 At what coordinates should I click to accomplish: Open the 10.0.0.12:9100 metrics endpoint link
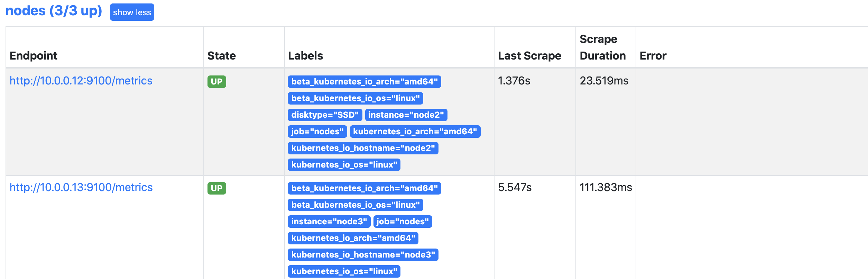pyautogui.click(x=81, y=81)
